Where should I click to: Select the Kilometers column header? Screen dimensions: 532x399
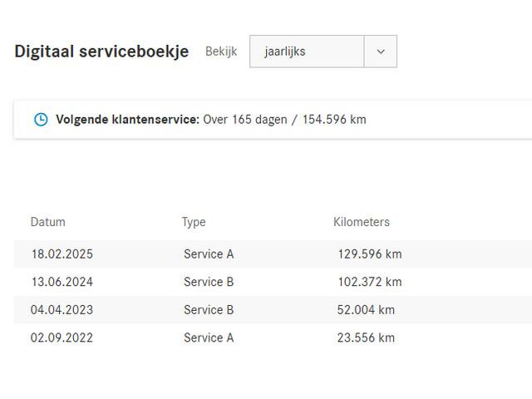coord(362,222)
